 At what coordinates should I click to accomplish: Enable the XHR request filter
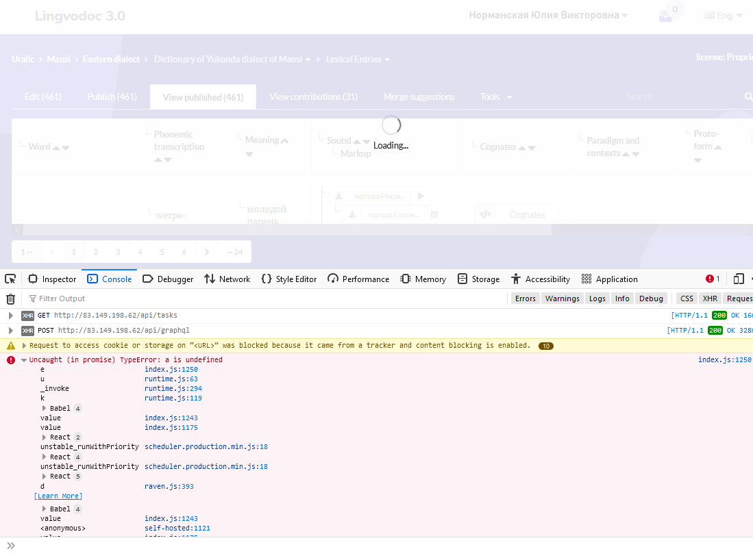click(x=710, y=298)
